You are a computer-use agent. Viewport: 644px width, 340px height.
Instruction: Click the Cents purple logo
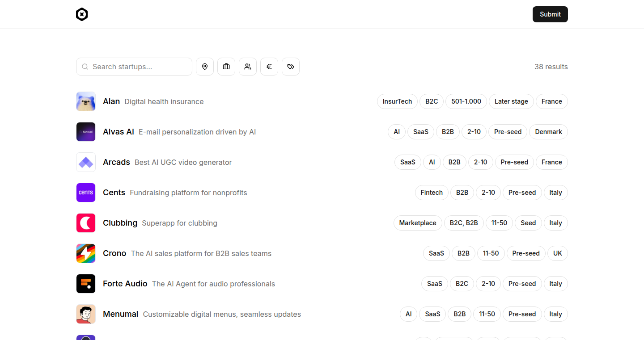tap(86, 193)
